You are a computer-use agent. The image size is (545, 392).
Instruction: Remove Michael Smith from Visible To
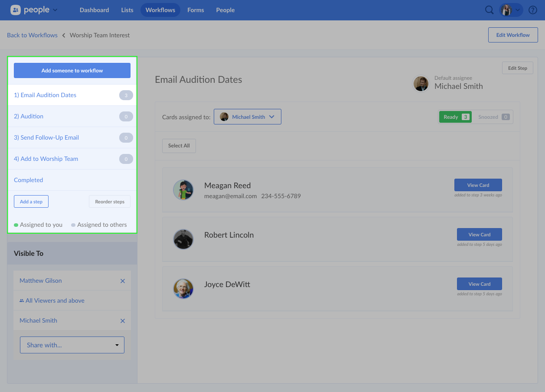123,321
